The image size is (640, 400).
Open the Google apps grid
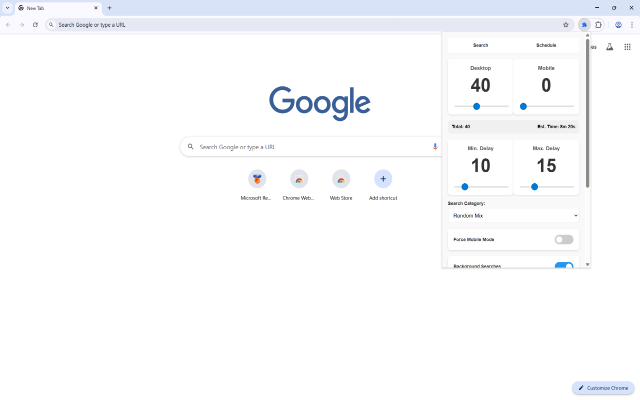627,47
